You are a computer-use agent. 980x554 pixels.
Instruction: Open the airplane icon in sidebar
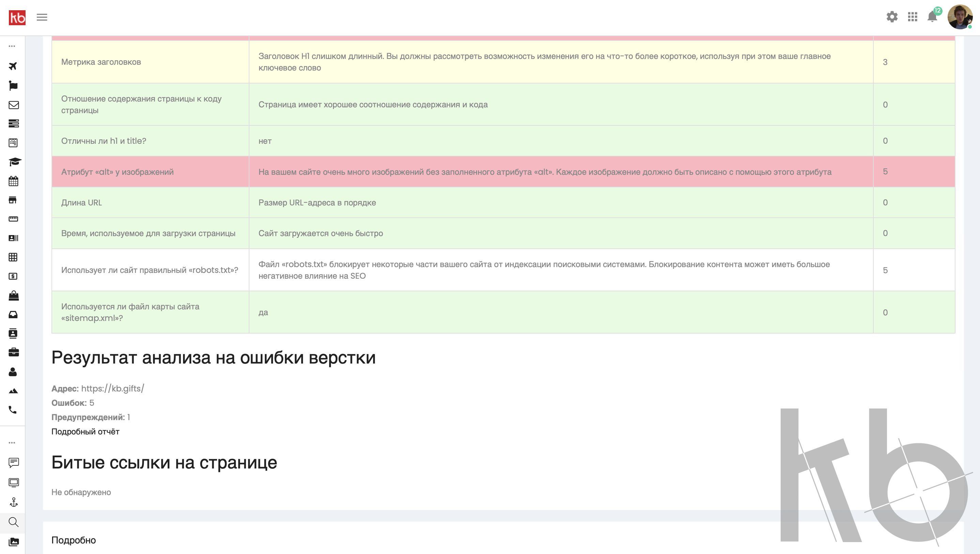pos(13,66)
